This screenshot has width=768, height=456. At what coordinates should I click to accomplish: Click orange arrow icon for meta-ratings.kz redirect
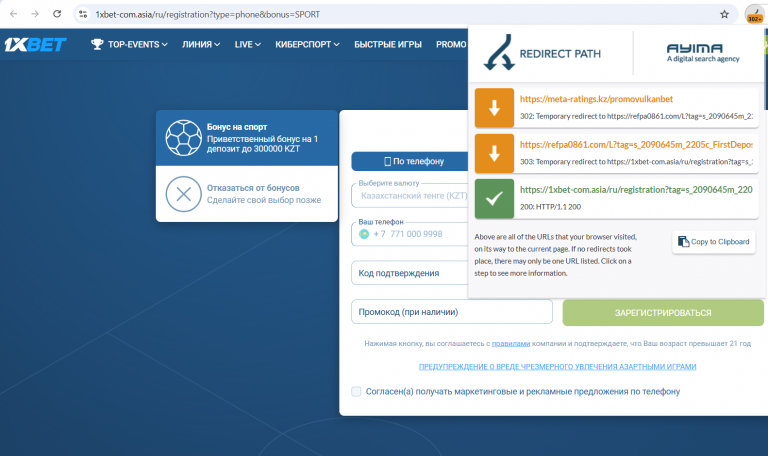coord(494,108)
